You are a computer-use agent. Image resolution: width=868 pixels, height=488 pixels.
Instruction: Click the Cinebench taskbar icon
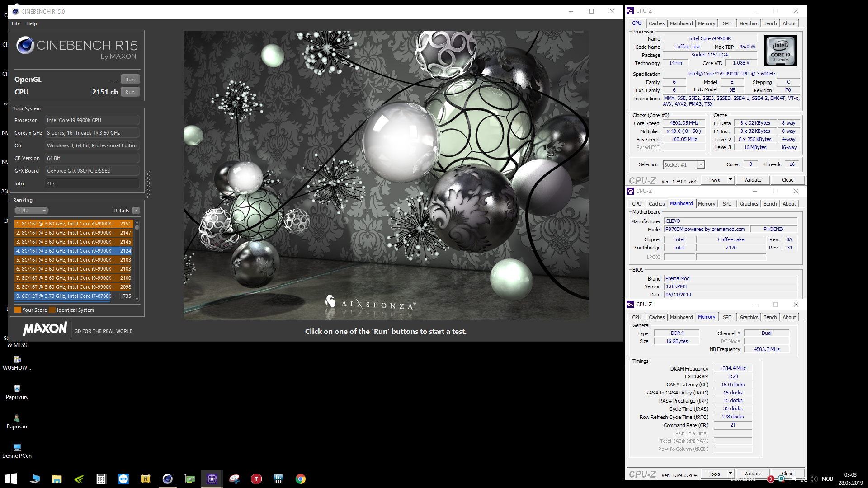pyautogui.click(x=167, y=479)
